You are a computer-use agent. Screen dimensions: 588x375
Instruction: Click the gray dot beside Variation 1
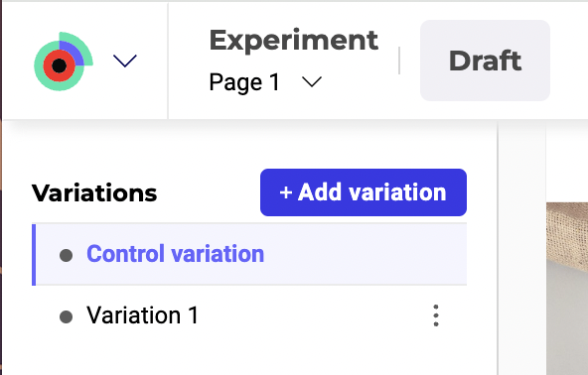66,316
